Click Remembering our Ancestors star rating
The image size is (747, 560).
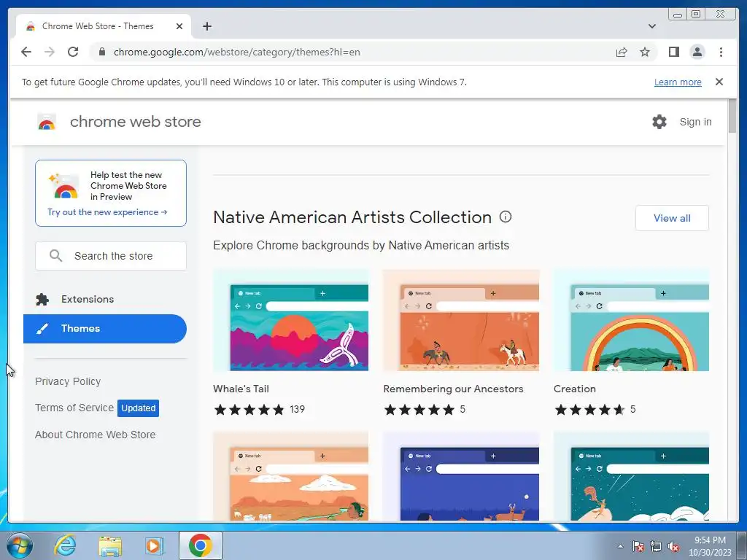point(419,410)
